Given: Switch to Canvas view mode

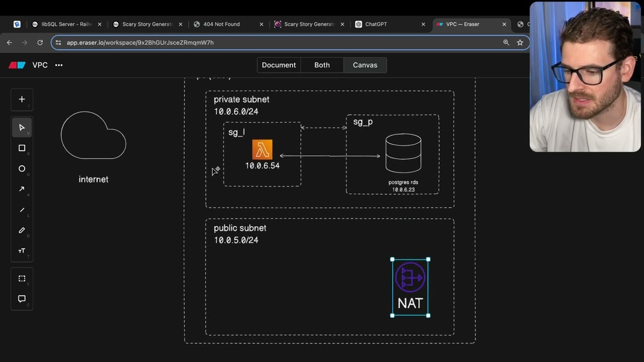Looking at the screenshot, I should pyautogui.click(x=365, y=65).
